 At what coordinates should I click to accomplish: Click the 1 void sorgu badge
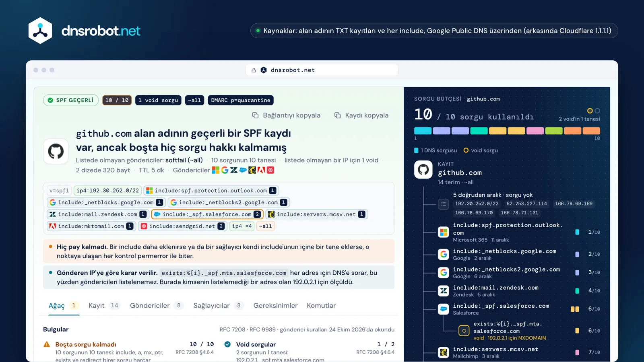(158, 100)
